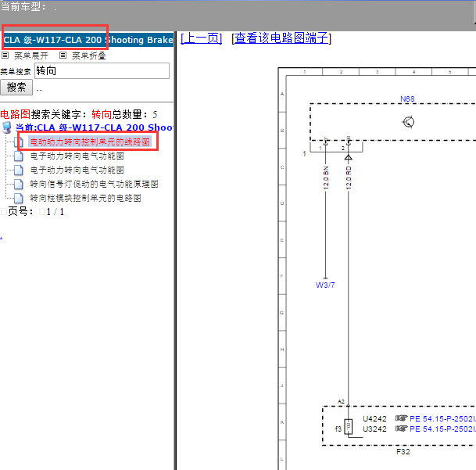Image resolution: width=476 pixels, height=470 pixels.
Task: Open second PE 54.15-P-2502 reference next to U3242
Action: (442, 429)
